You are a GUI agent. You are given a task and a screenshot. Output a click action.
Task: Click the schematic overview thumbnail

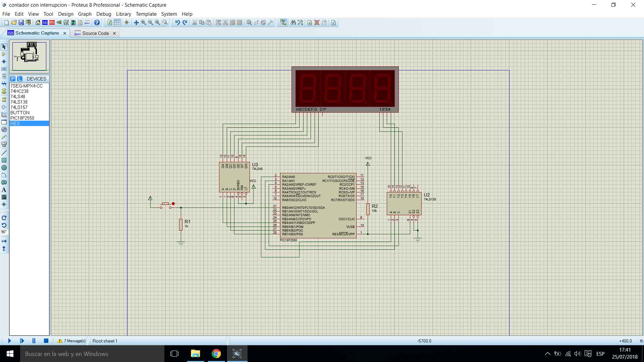29,56
